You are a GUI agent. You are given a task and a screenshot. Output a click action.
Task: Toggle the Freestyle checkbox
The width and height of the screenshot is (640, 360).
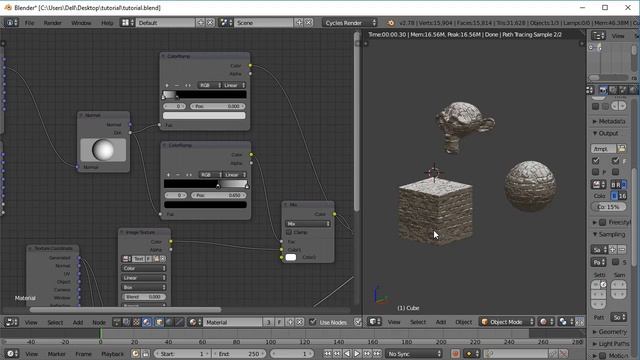tap(602, 222)
